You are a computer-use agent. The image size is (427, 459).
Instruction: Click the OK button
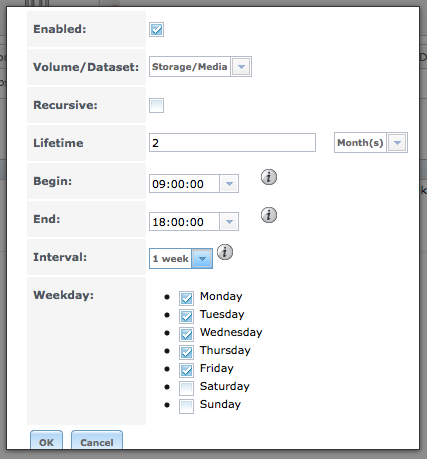(46, 440)
